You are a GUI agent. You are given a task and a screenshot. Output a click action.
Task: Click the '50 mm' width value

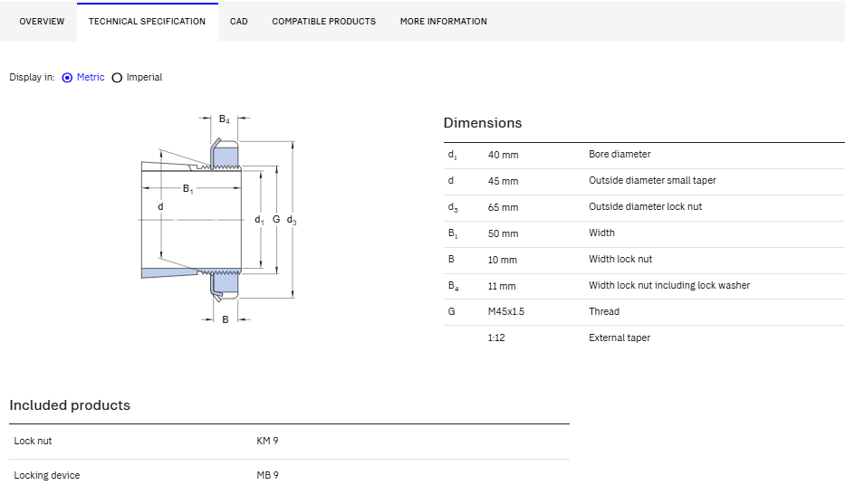tap(503, 233)
